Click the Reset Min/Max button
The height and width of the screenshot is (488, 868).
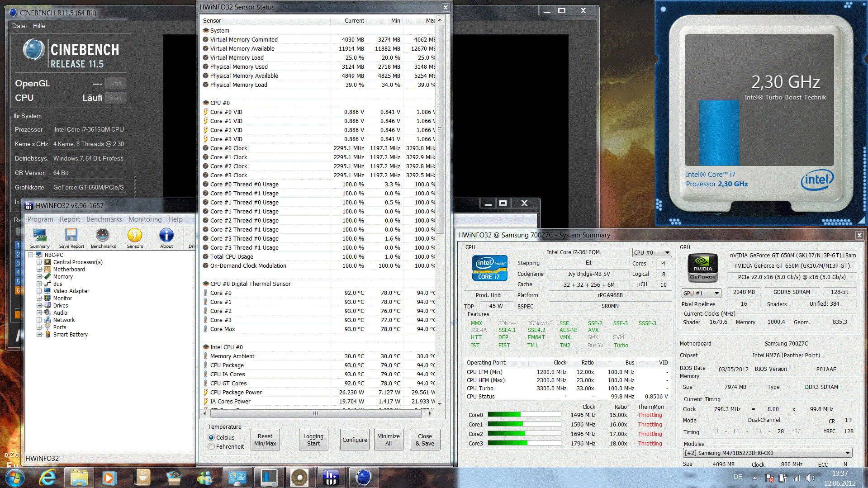(x=265, y=440)
